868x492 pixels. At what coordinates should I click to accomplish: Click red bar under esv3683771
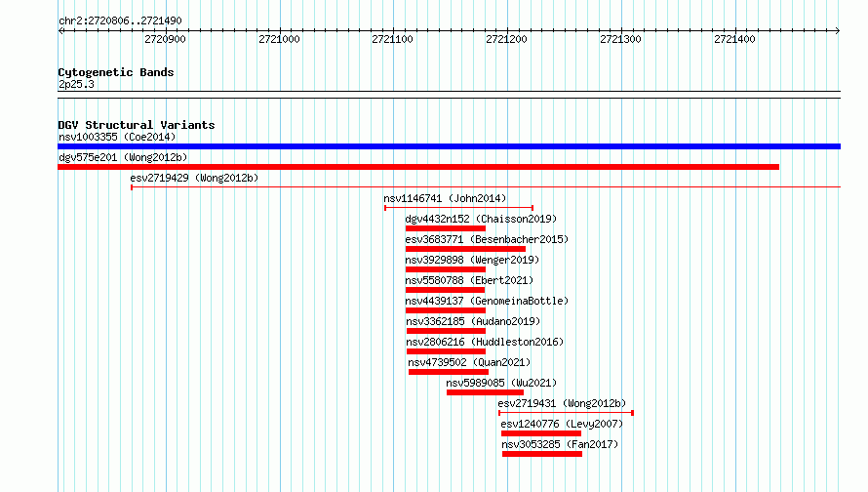pos(465,249)
